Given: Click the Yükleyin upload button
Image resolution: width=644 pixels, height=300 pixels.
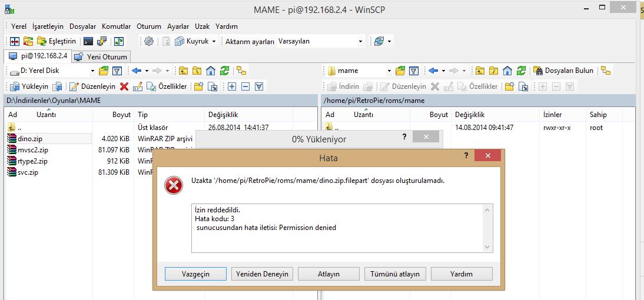Looking at the screenshot, I should [x=29, y=86].
